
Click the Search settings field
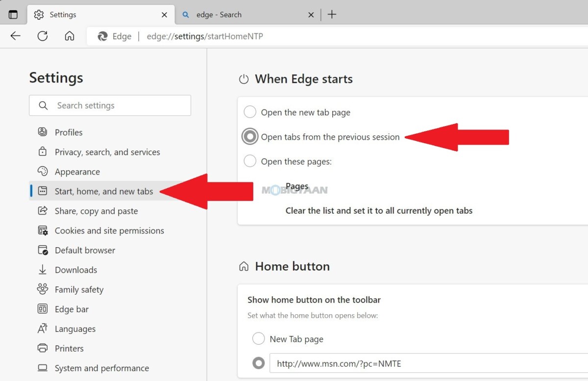click(118, 105)
